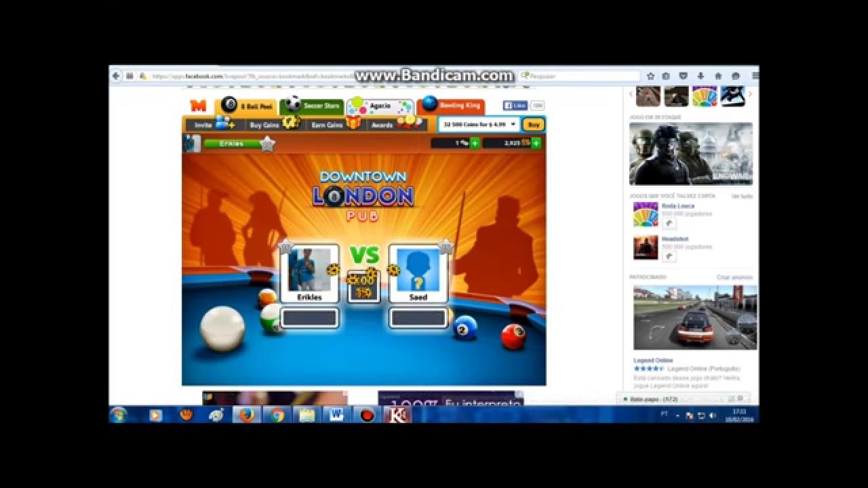Click the Criar anúncio link
Image resolution: width=868 pixels, height=488 pixels.
point(734,277)
